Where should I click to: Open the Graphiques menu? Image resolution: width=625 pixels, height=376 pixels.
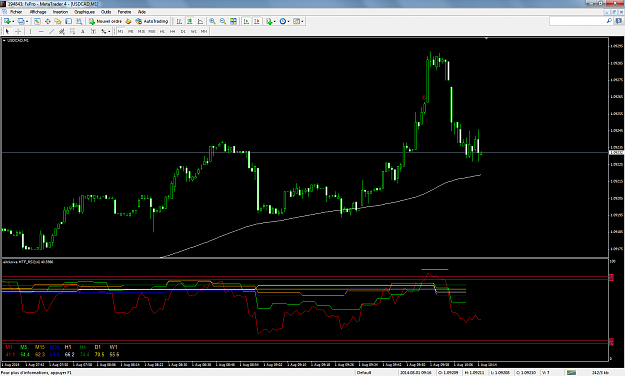pyautogui.click(x=85, y=12)
